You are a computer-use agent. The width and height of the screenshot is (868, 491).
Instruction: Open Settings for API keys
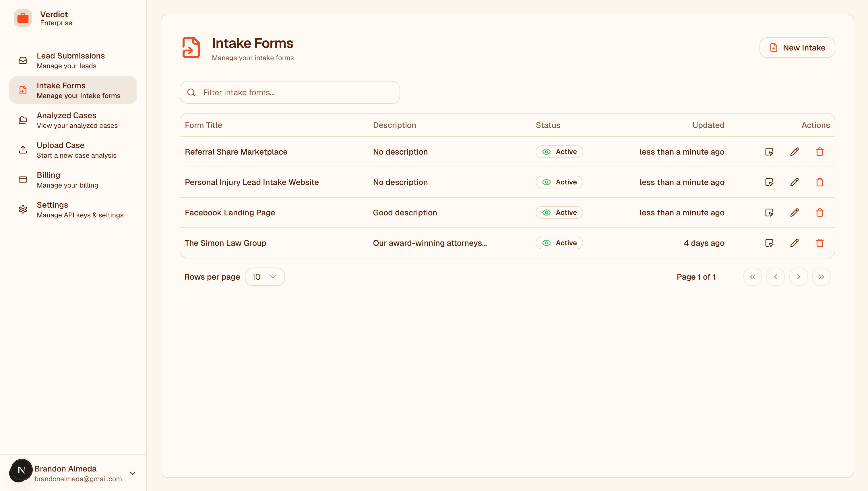pos(73,209)
